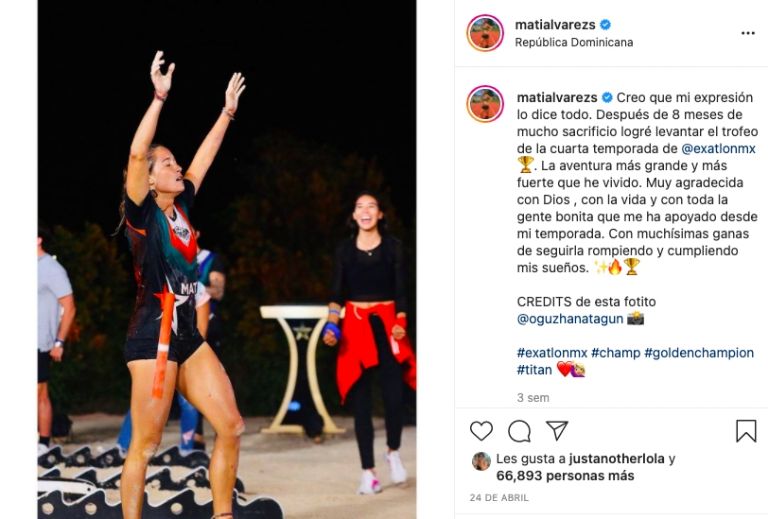Viewport: 768px width, 519px height.
Task: Open the #champ hashtag
Action: [x=615, y=353]
